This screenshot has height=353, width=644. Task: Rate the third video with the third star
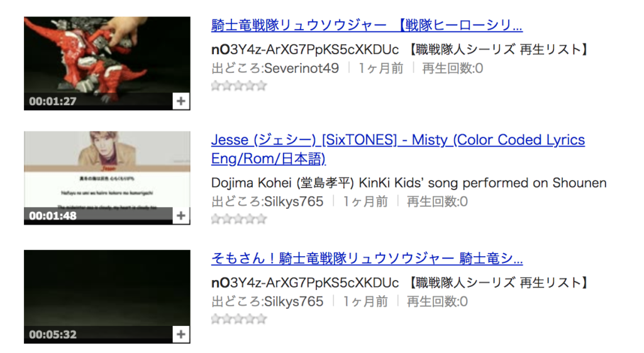(239, 319)
